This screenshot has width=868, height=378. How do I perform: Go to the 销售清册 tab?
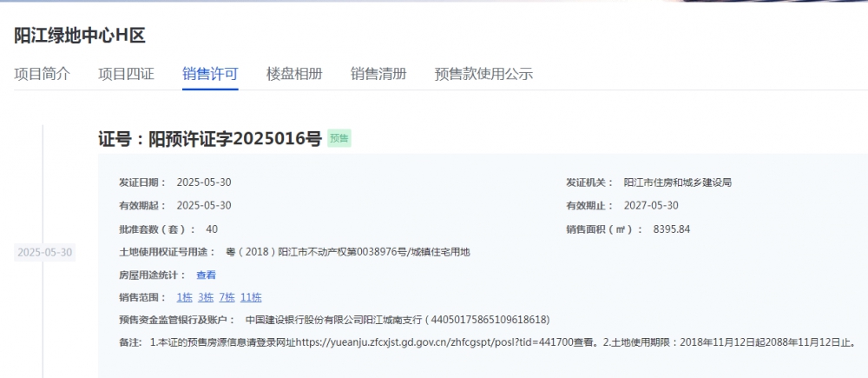click(x=378, y=74)
